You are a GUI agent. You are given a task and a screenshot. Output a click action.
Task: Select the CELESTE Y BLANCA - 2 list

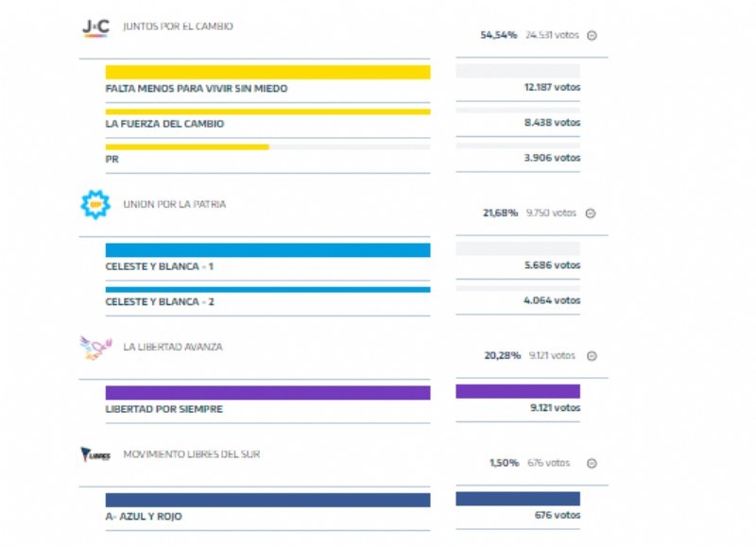coord(160,301)
